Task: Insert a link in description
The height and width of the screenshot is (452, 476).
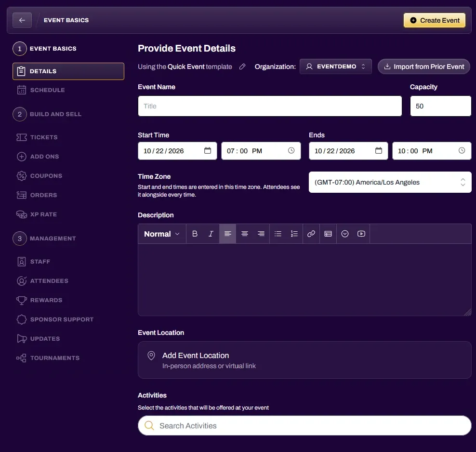Action: click(311, 234)
